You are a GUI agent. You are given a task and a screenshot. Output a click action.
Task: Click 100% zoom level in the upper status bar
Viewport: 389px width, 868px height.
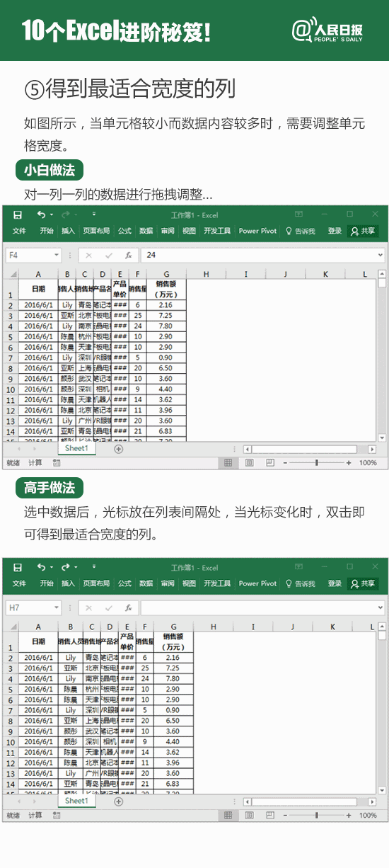(x=368, y=462)
